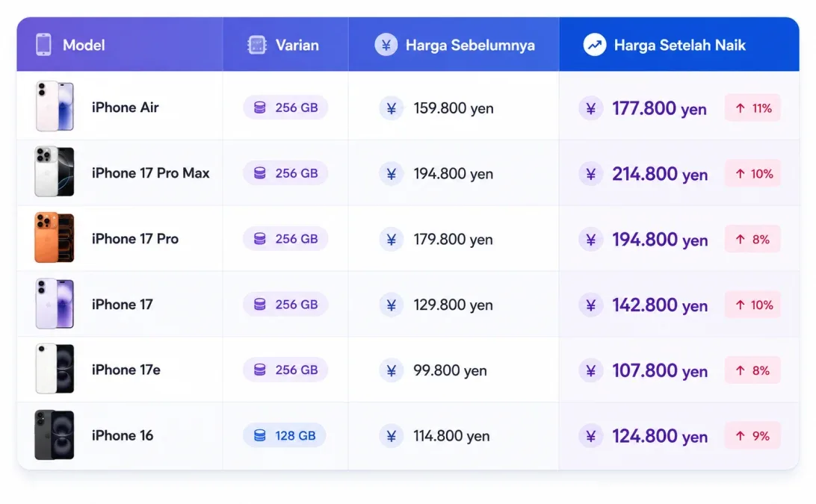The width and height of the screenshot is (816, 504).
Task: Click the yen icon before 142.800 yen
Action: coord(590,305)
